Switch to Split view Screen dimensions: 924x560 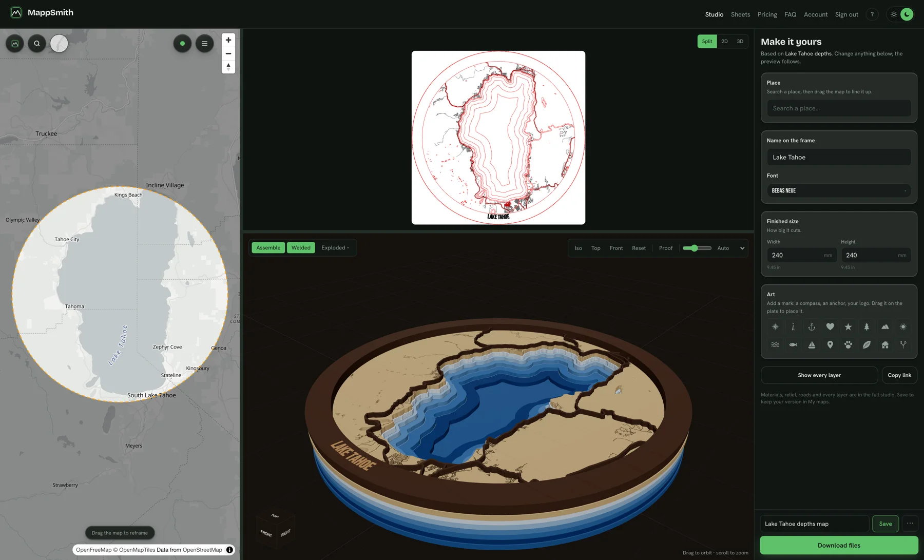click(x=707, y=42)
